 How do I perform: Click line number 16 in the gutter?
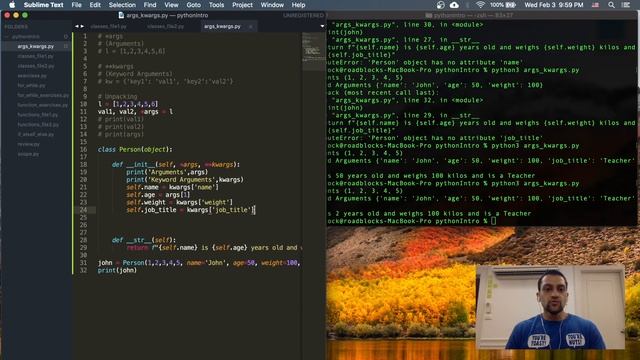[x=83, y=149]
